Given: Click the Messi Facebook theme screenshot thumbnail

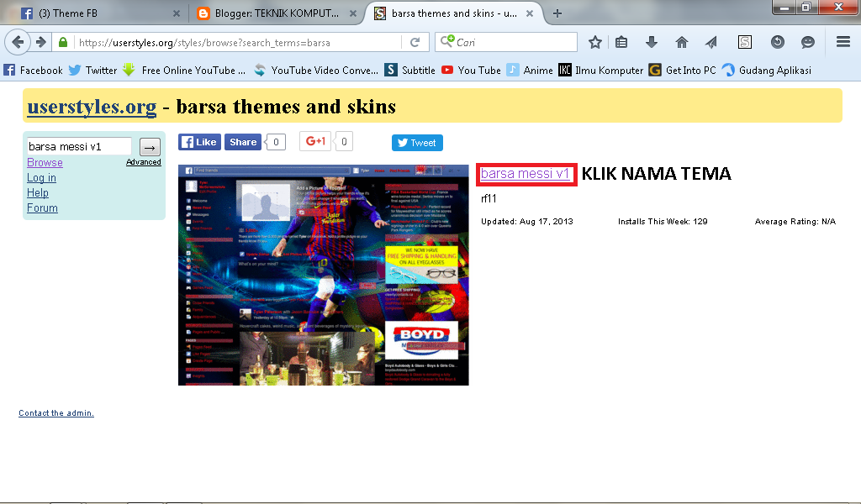Looking at the screenshot, I should tap(324, 275).
